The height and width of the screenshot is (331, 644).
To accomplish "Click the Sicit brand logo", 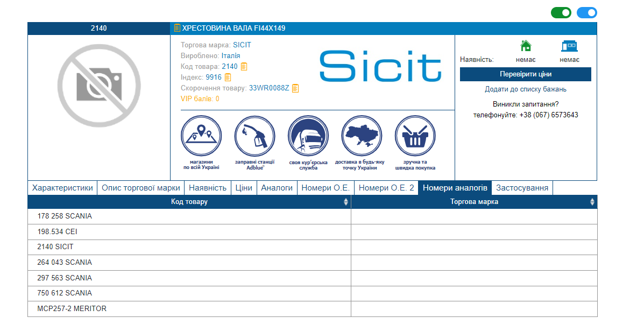I will click(380, 66).
